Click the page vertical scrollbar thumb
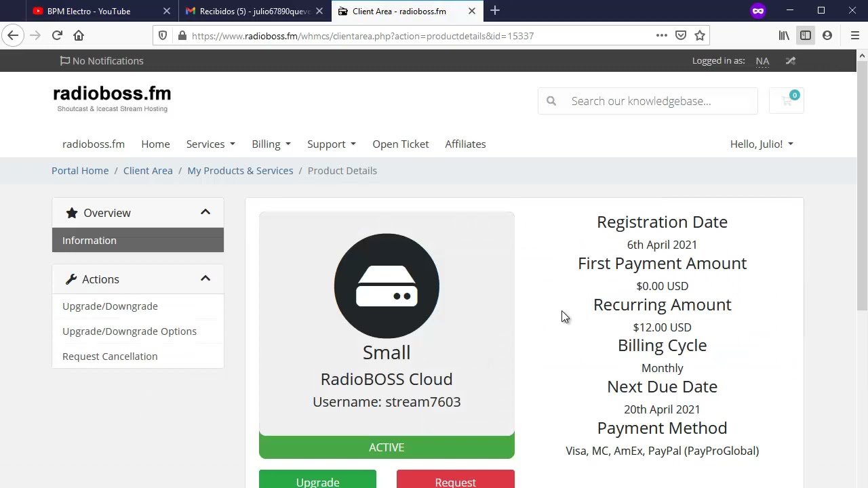Viewport: 868px width, 488px height. 862,186
